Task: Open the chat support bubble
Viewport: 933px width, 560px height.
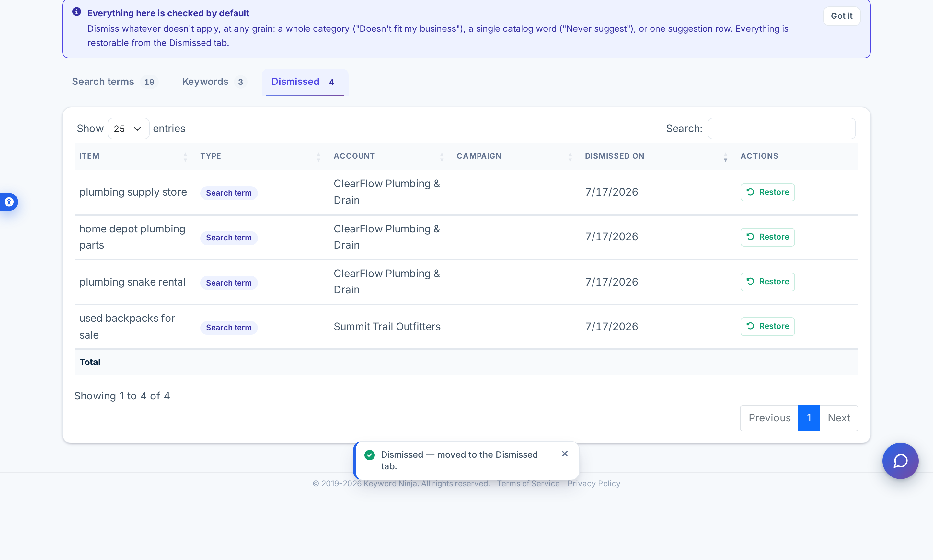Action: pos(900,461)
